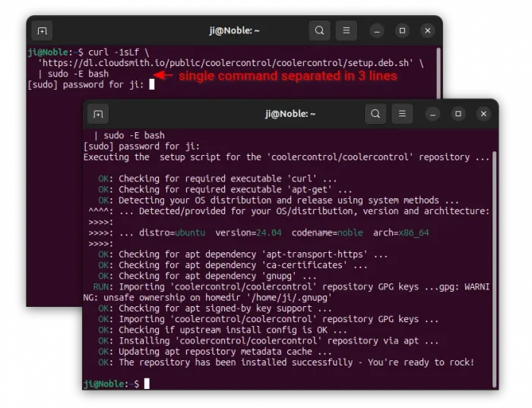Click the 'curl -1sLf \' command line

click(119, 52)
